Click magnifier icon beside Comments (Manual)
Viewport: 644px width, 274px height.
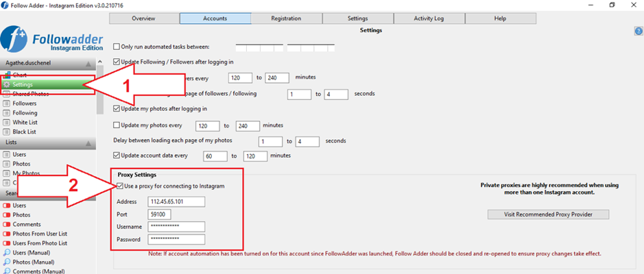[x=7, y=271]
